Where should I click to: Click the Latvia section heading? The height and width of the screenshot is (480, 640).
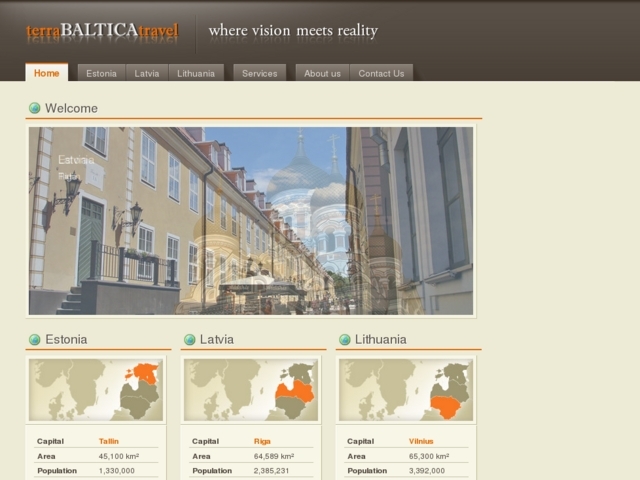point(217,339)
